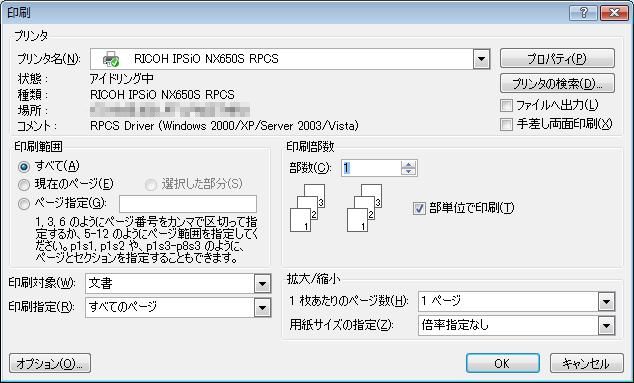Screen dimensions: 634x383
Task: Expand the プリンタ名 dropdown arrow
Action: tap(481, 59)
